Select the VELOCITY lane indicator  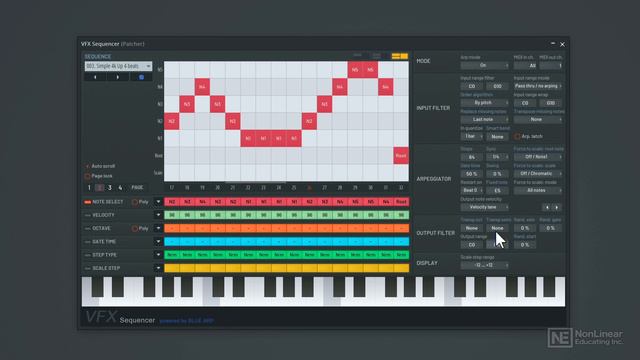(x=87, y=215)
